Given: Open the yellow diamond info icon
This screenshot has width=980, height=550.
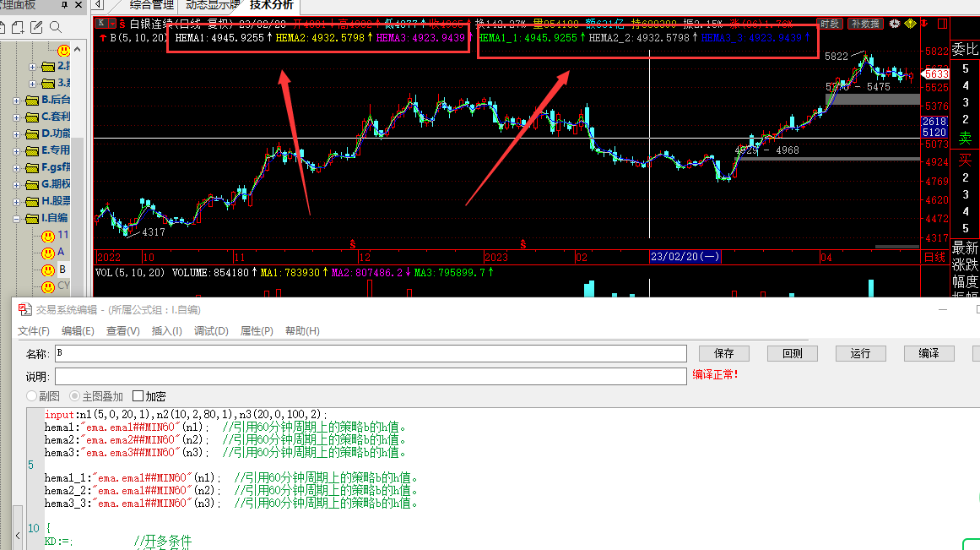Looking at the screenshot, I should [x=910, y=23].
